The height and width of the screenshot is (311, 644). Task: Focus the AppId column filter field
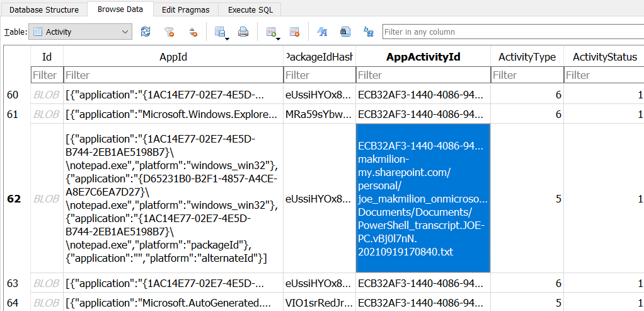pyautogui.click(x=173, y=75)
